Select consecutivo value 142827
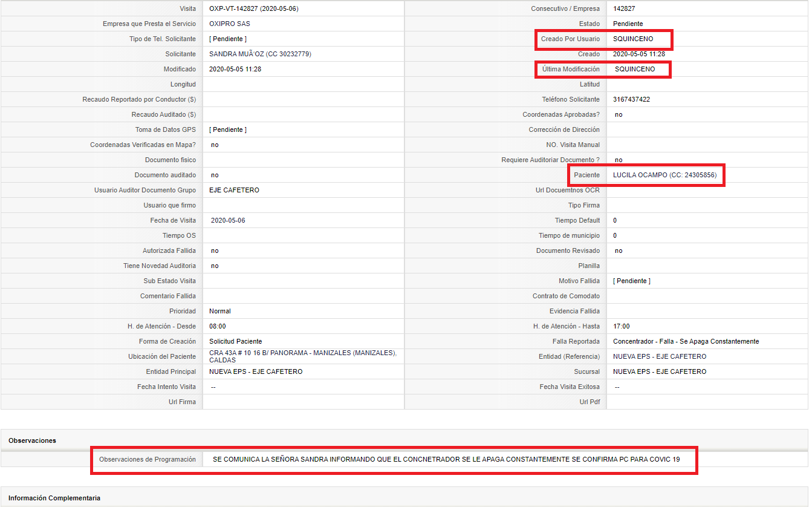This screenshot has width=812, height=507. pyautogui.click(x=624, y=8)
